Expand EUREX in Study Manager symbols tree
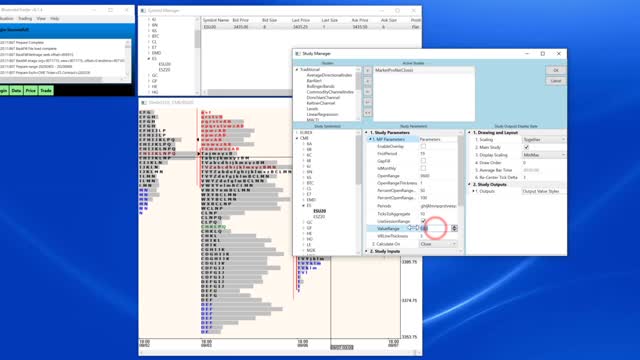 (297, 133)
